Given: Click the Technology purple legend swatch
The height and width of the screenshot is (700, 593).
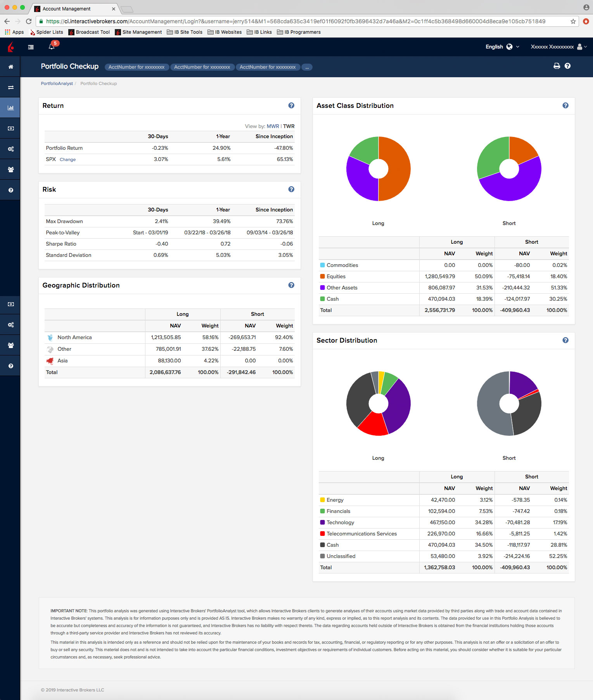Looking at the screenshot, I should [322, 522].
